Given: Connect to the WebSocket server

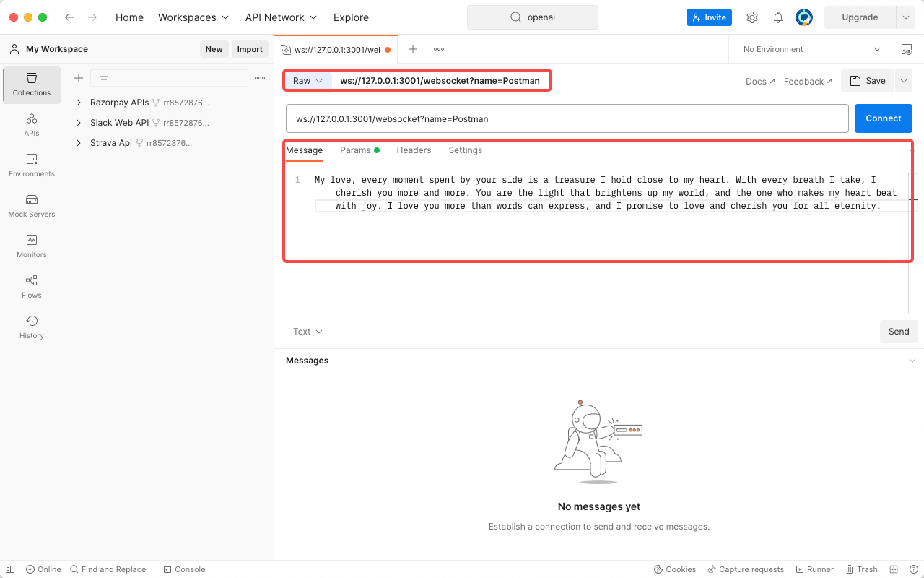Looking at the screenshot, I should [x=883, y=118].
